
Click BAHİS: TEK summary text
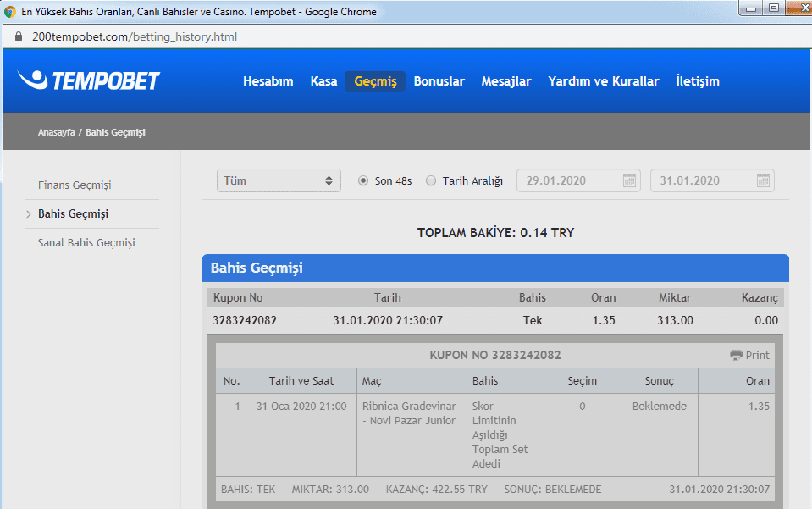248,490
